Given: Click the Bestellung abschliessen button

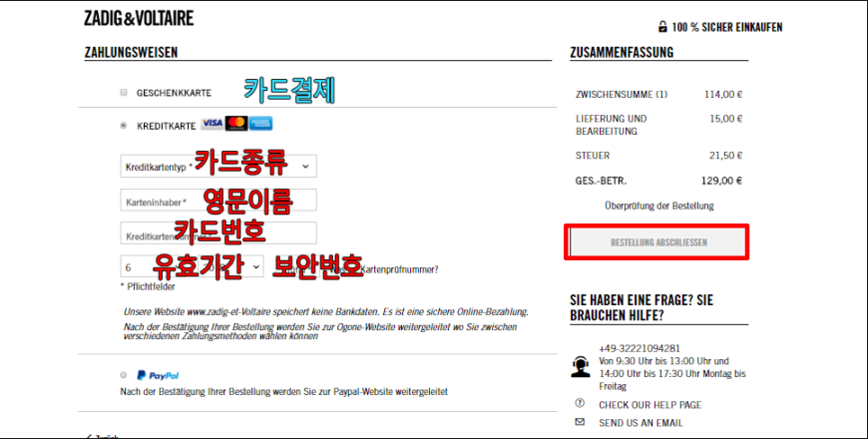Looking at the screenshot, I should tap(657, 241).
